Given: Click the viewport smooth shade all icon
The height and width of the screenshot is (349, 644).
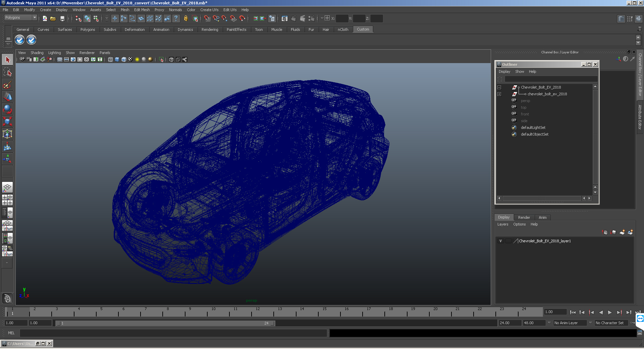Looking at the screenshot, I should 117,59.
